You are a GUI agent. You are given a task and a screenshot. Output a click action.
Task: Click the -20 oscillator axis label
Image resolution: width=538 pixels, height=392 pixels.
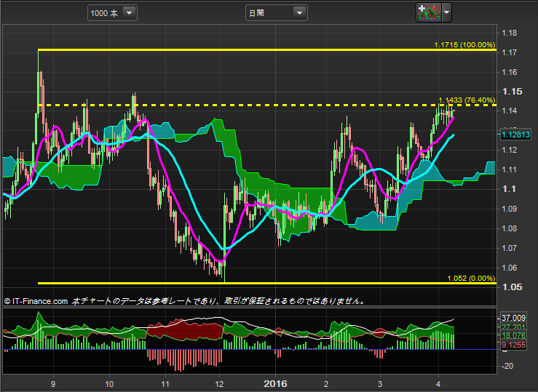coord(508,366)
